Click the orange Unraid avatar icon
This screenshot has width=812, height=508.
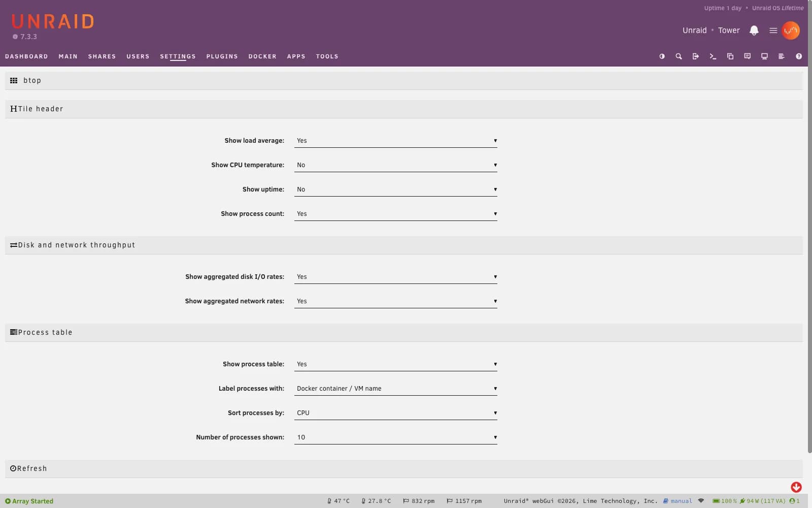click(791, 30)
